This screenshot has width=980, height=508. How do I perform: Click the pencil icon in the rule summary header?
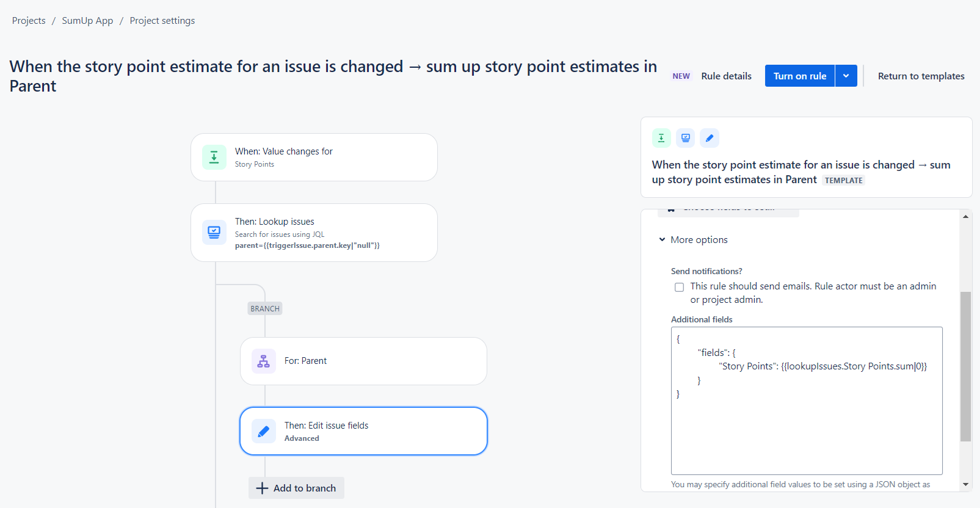[710, 138]
